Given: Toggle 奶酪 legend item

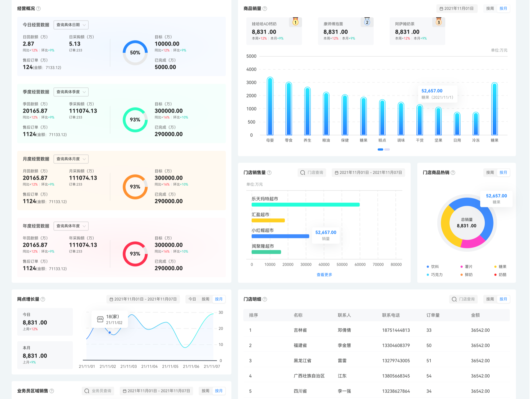Looking at the screenshot, I should (x=500, y=275).
